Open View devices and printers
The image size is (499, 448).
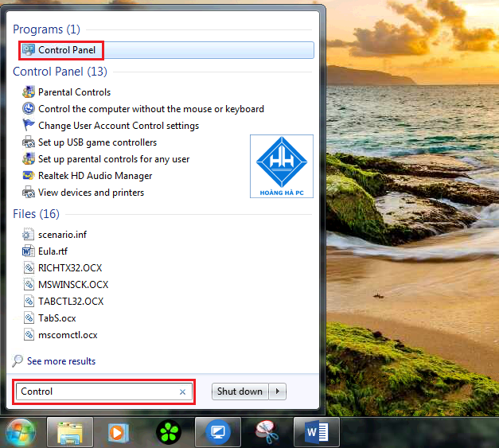click(x=91, y=193)
